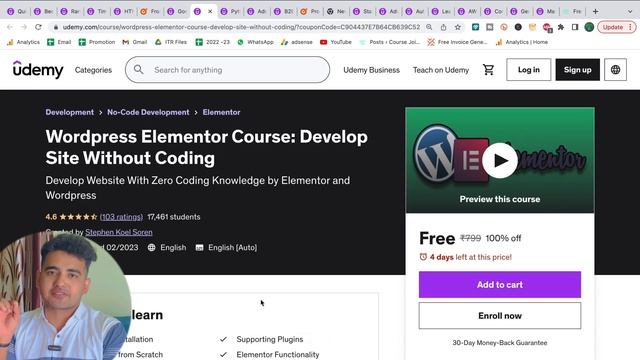Switch to the 'Pyt' tab
The image size is (640, 360).
click(x=230, y=11)
